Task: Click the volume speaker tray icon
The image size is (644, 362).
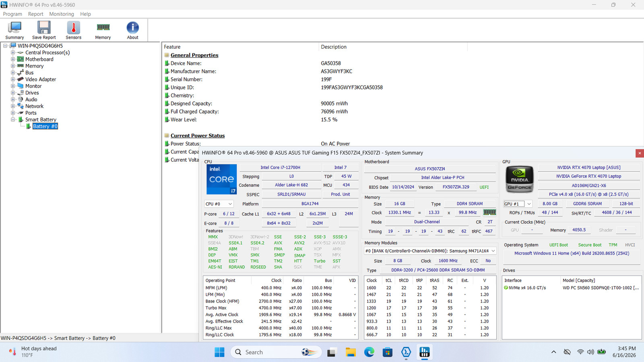Action: pos(590,352)
